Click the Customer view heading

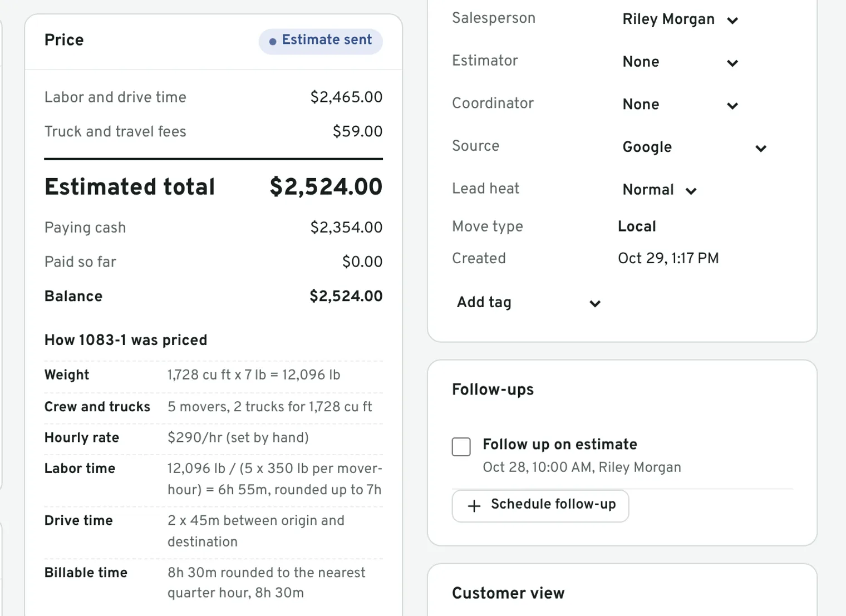[x=508, y=593]
